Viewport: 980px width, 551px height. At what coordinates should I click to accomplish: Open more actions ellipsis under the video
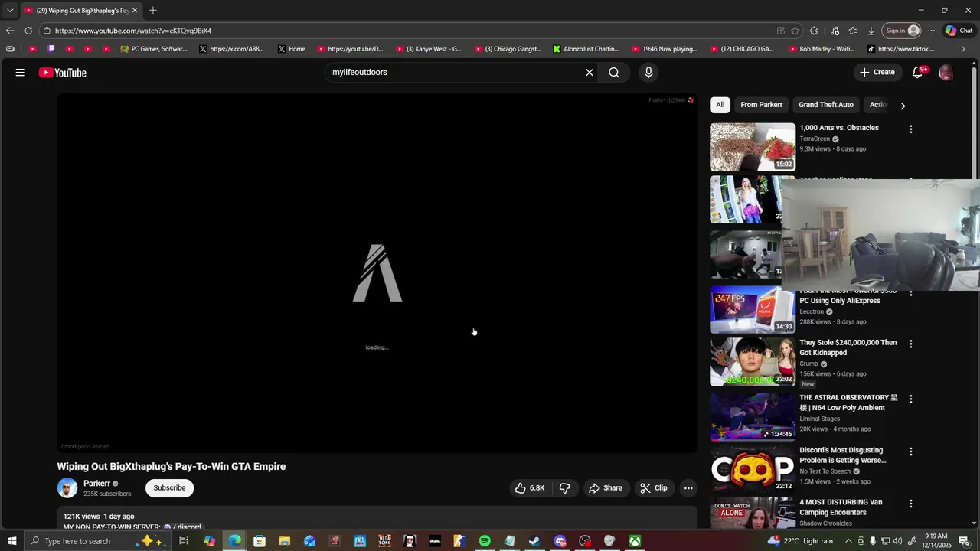[x=688, y=488]
